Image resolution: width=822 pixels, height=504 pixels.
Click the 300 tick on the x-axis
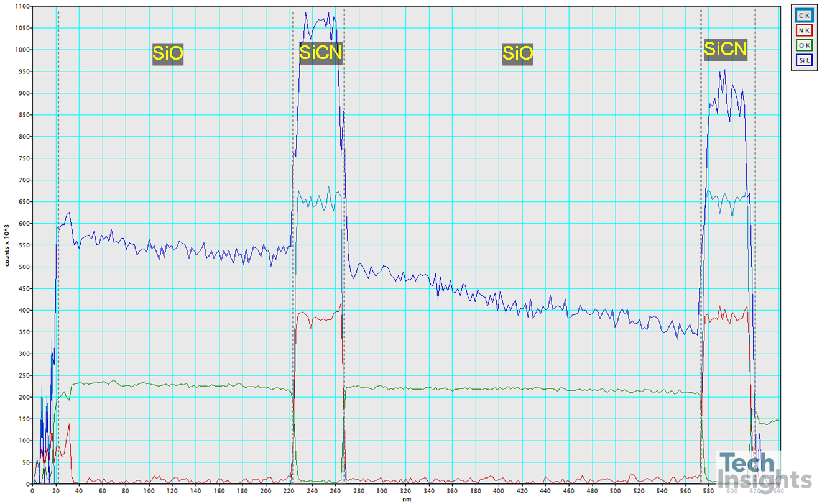[382, 490]
